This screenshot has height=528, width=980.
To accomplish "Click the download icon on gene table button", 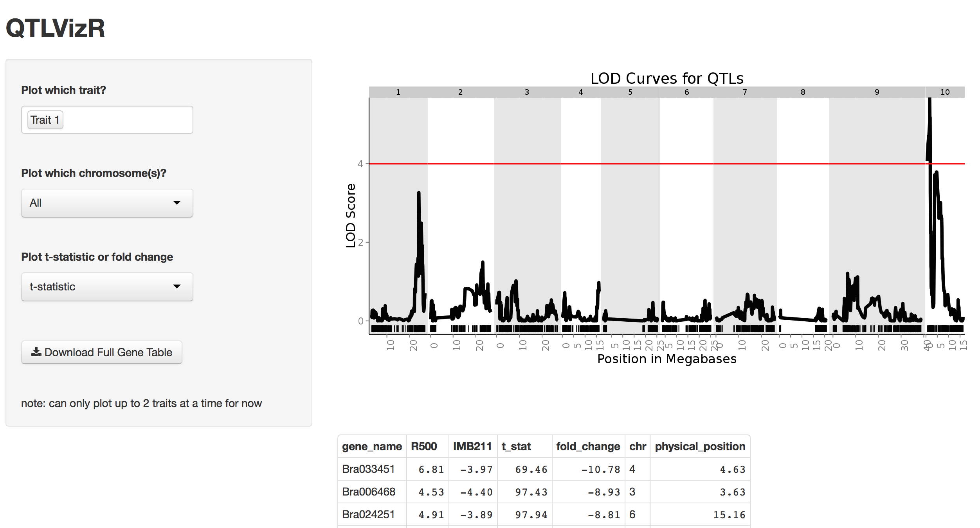I will [x=36, y=352].
